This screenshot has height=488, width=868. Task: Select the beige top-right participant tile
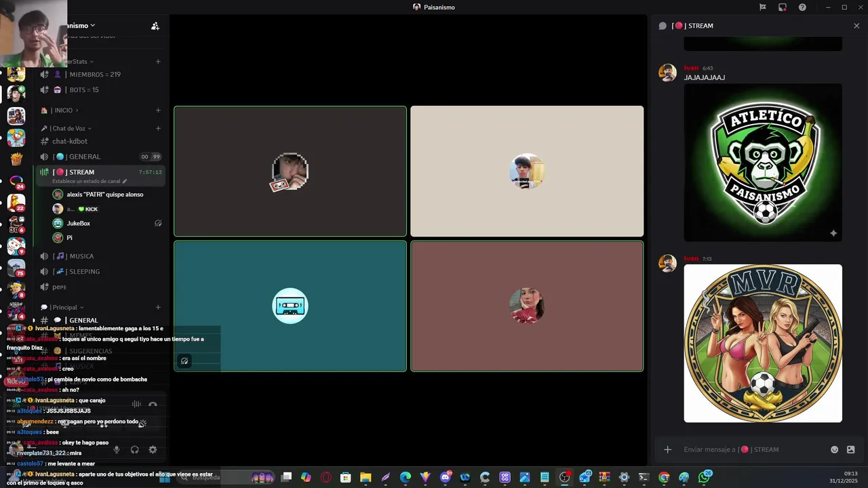point(527,171)
